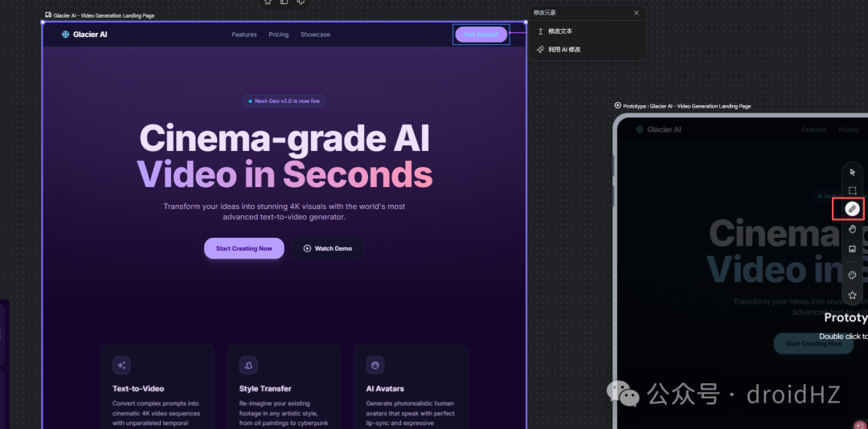Click the Glacier AI snowflake logo
Screen dimensions: 868x429
65,35
